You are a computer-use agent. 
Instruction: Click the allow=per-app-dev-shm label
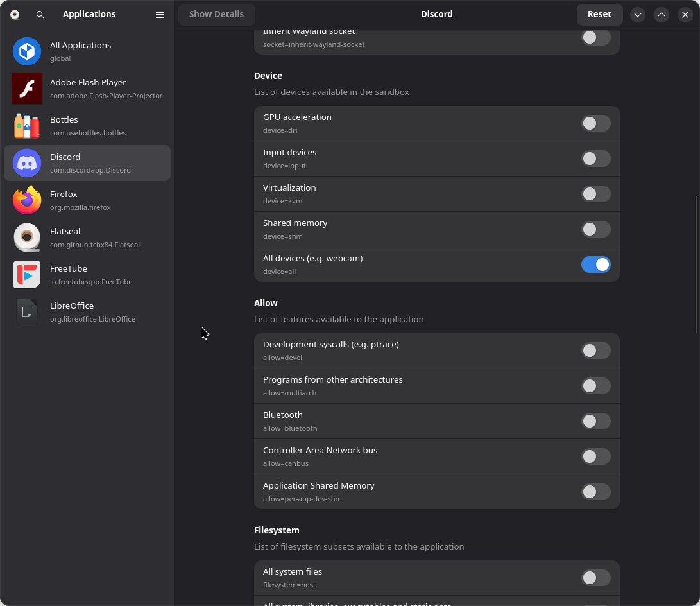click(302, 499)
